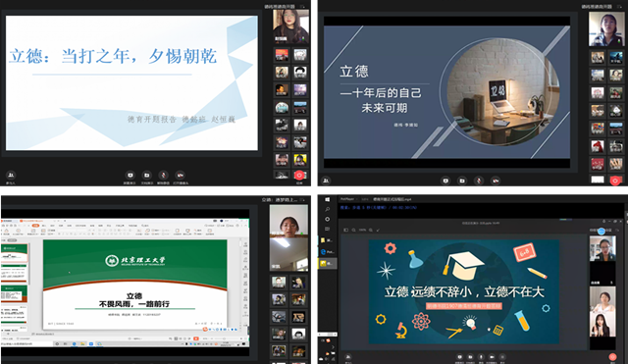This screenshot has width=628, height=364.
Task: Open Windows taskbar search
Action: coord(327,209)
